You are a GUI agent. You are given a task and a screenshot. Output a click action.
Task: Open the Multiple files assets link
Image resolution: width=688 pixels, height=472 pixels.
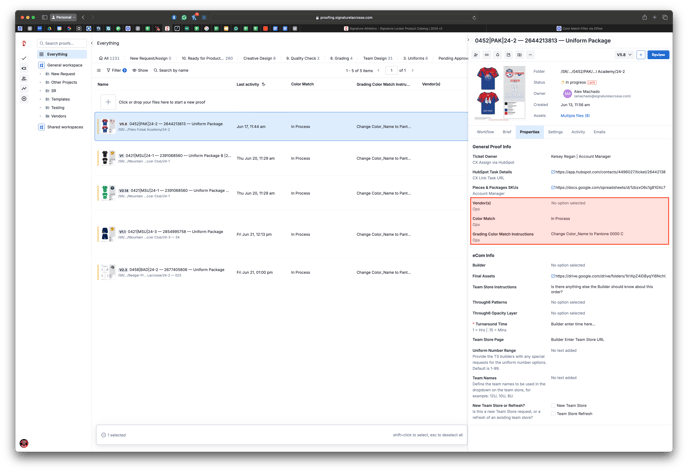pyautogui.click(x=575, y=116)
